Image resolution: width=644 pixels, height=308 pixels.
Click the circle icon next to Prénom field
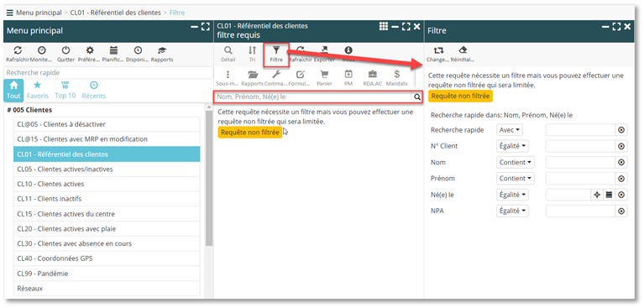point(621,179)
